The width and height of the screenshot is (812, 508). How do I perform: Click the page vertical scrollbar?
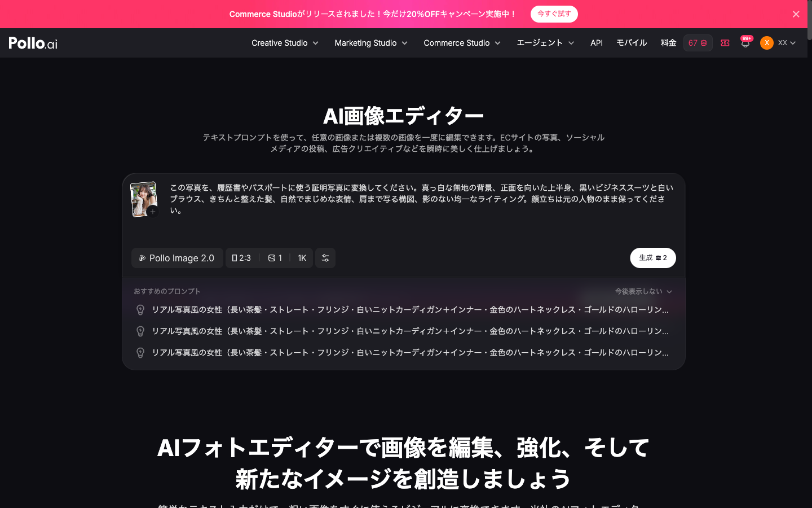point(810,20)
